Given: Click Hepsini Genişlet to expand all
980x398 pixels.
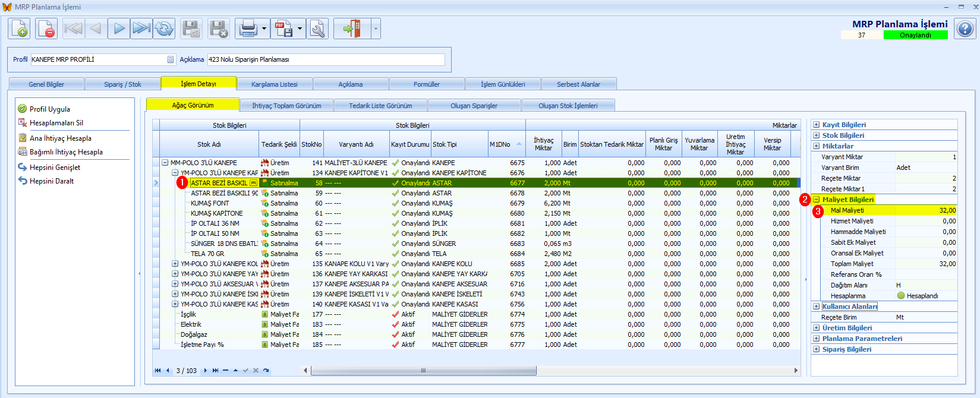Looking at the screenshot, I should tap(49, 167).
